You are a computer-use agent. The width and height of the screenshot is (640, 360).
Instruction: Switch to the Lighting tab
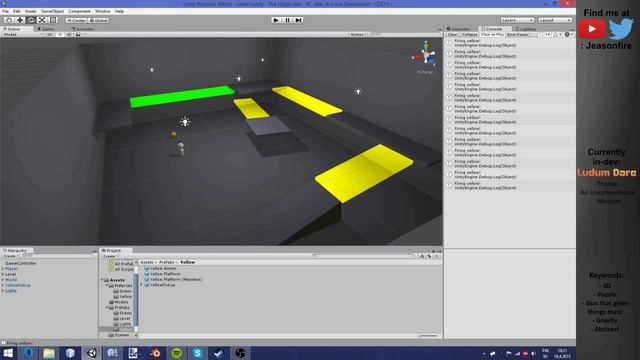pyautogui.click(x=526, y=29)
